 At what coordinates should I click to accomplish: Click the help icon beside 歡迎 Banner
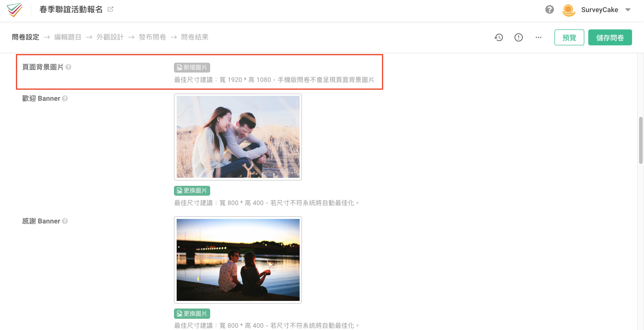[65, 99]
